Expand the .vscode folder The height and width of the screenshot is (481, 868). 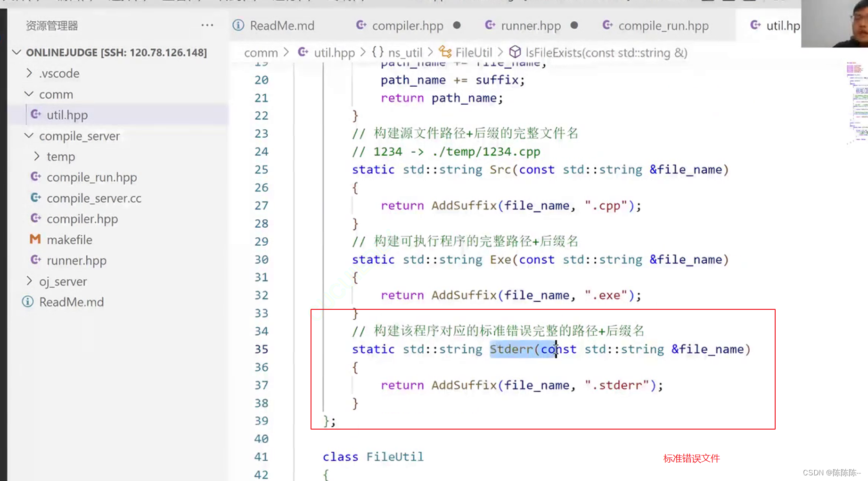coord(29,73)
